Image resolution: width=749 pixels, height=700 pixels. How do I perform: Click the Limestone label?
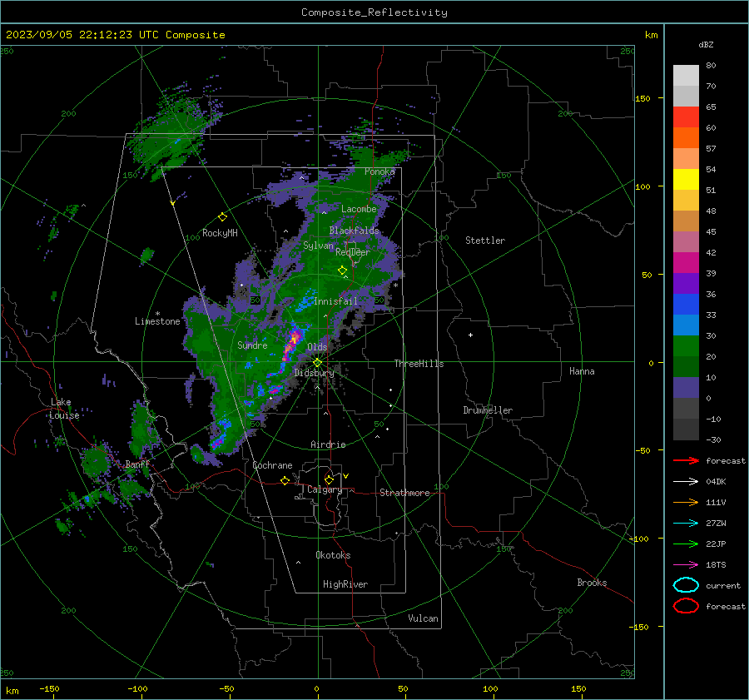click(x=157, y=321)
